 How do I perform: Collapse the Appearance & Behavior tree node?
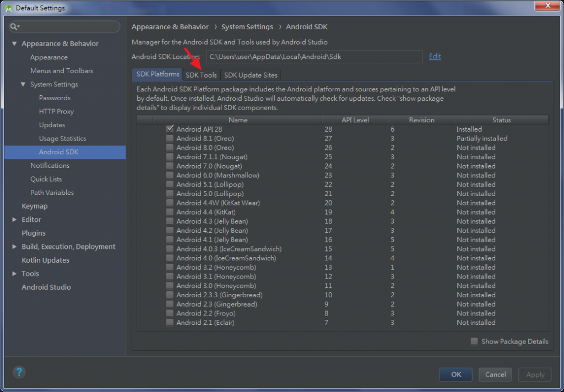click(14, 43)
